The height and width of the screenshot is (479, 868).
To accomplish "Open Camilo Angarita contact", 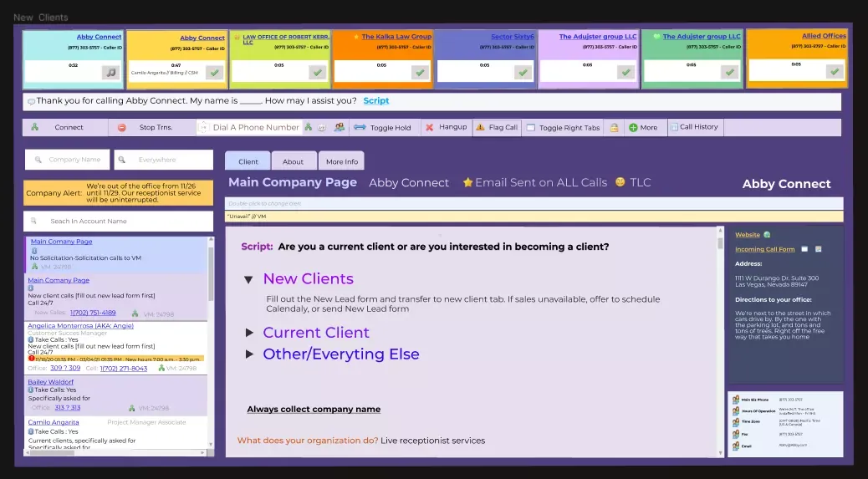I will coord(54,423).
